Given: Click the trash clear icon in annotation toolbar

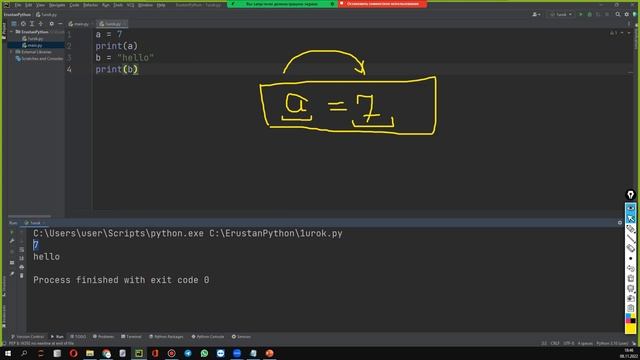Looking at the screenshot, I should click(631, 278).
